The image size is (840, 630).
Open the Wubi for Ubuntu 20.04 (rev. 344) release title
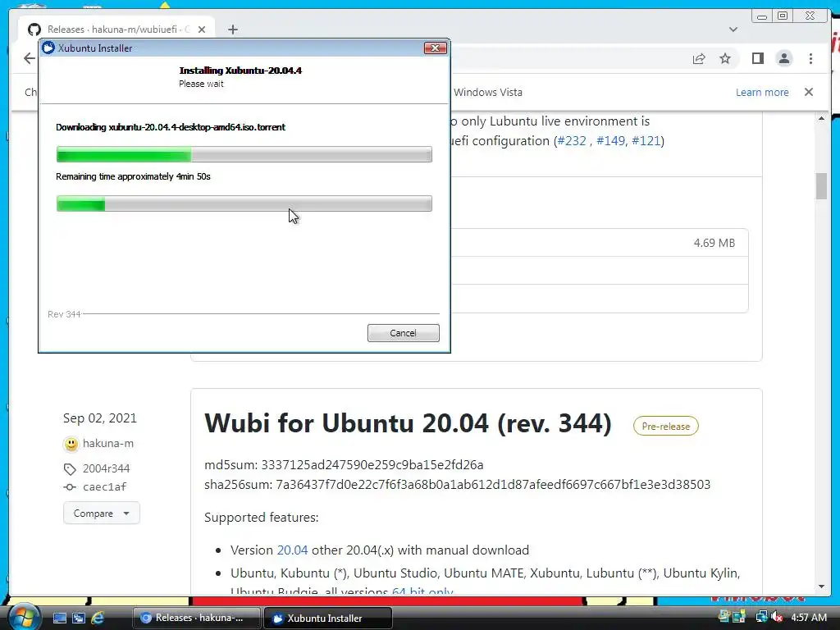pos(408,423)
